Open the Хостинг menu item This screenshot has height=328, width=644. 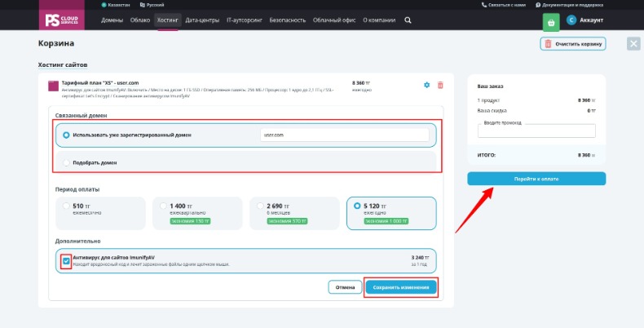point(168,20)
